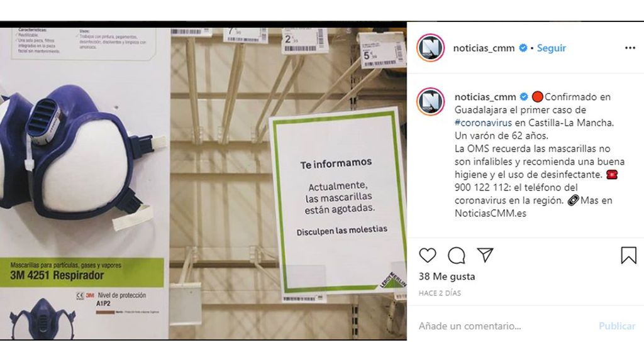Click verified badge next to caption username
644x362 pixels.
click(524, 97)
